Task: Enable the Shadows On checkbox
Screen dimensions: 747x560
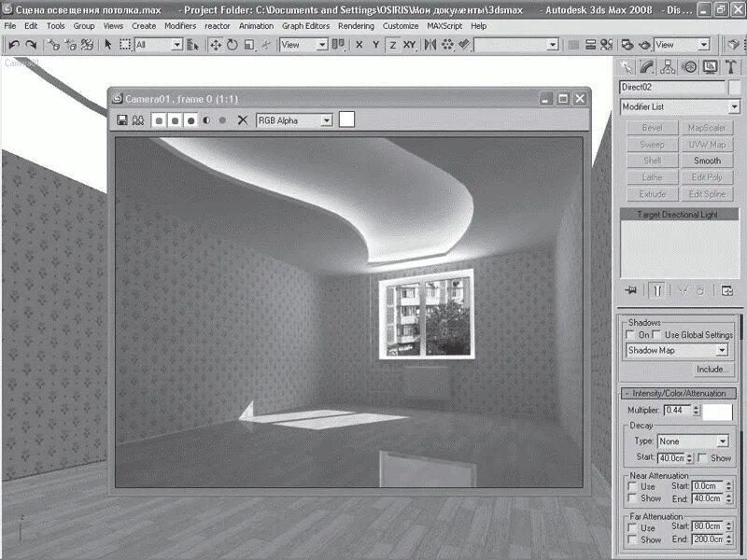Action: [x=630, y=334]
